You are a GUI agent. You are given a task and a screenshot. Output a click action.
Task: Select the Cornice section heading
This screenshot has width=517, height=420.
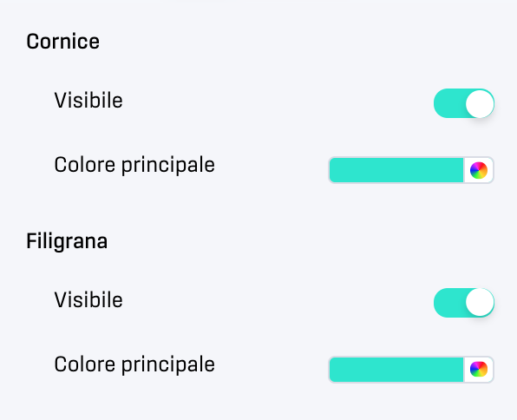point(62,42)
